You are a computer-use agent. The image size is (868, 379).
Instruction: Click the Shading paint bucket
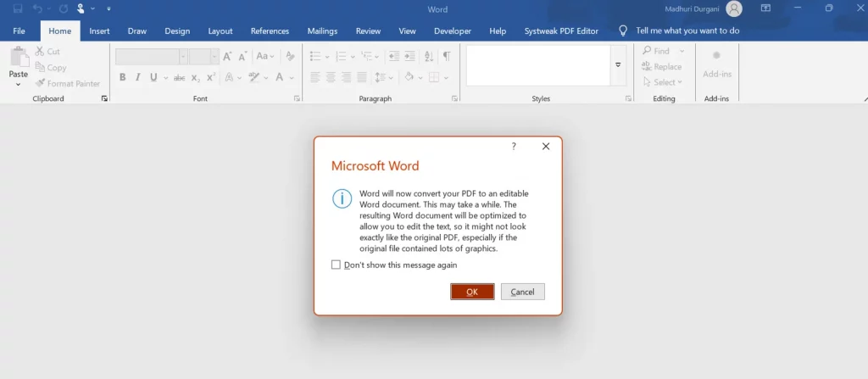point(409,77)
